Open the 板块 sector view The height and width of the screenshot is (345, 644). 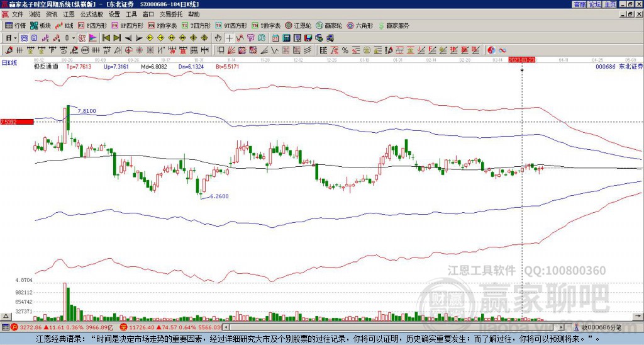click(x=41, y=25)
